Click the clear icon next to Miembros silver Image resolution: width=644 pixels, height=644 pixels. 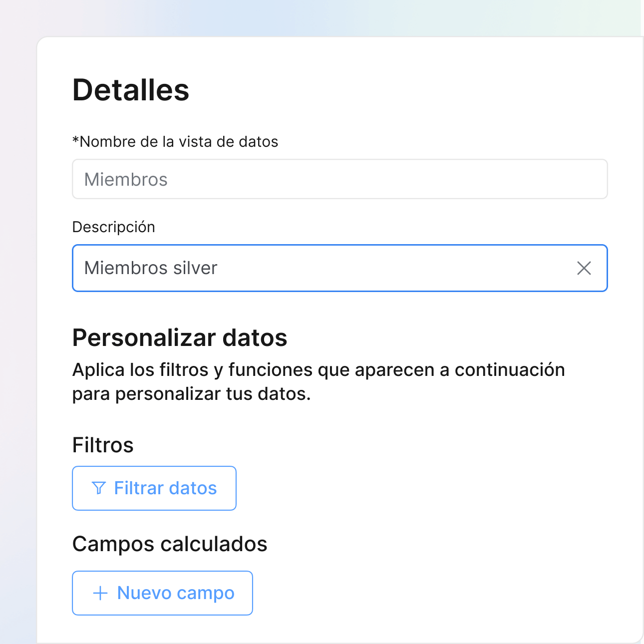click(584, 269)
